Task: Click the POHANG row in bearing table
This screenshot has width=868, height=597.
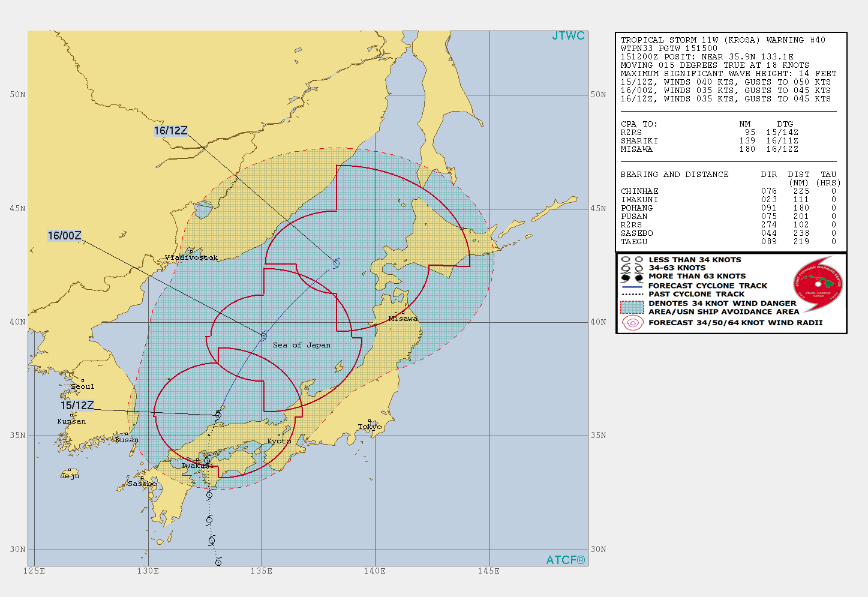Action: [x=728, y=208]
